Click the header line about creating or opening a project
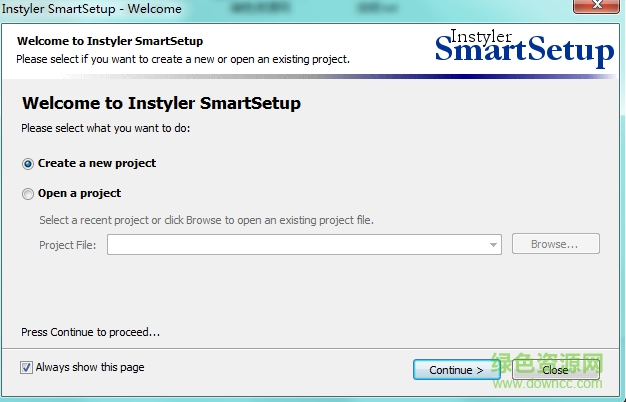 pos(183,59)
